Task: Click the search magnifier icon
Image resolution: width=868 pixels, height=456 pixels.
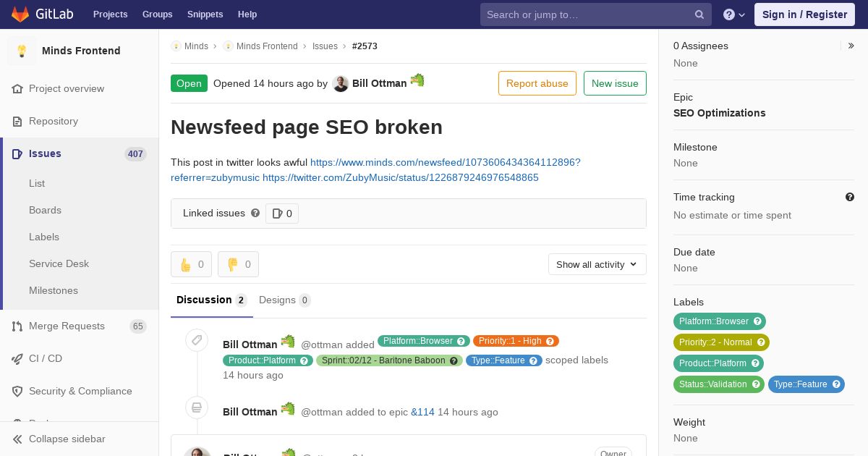Action: [x=699, y=14]
